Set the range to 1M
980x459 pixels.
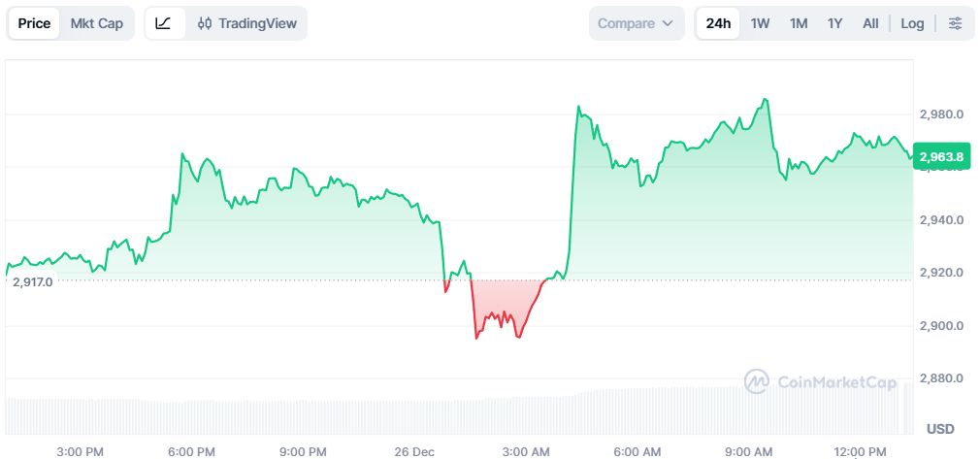tap(799, 23)
